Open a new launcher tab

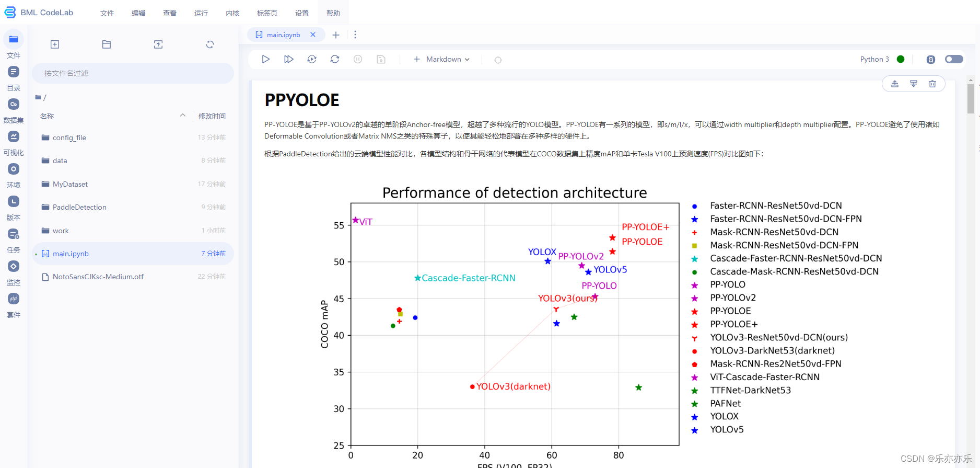click(x=336, y=35)
